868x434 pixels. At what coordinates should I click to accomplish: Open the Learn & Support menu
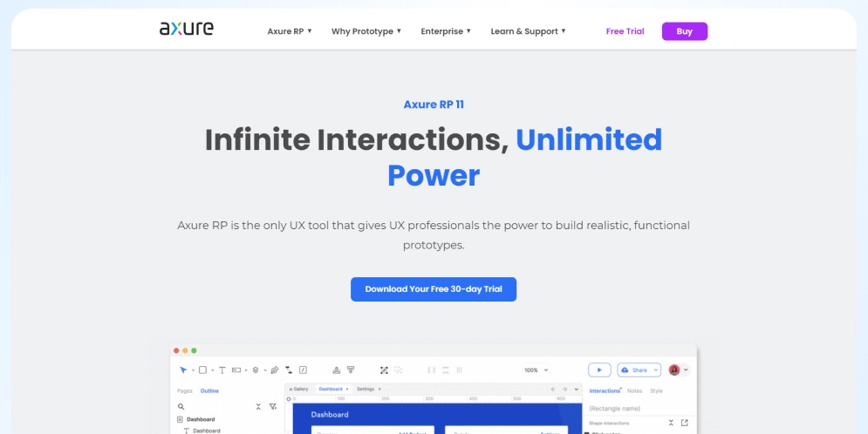tap(528, 31)
